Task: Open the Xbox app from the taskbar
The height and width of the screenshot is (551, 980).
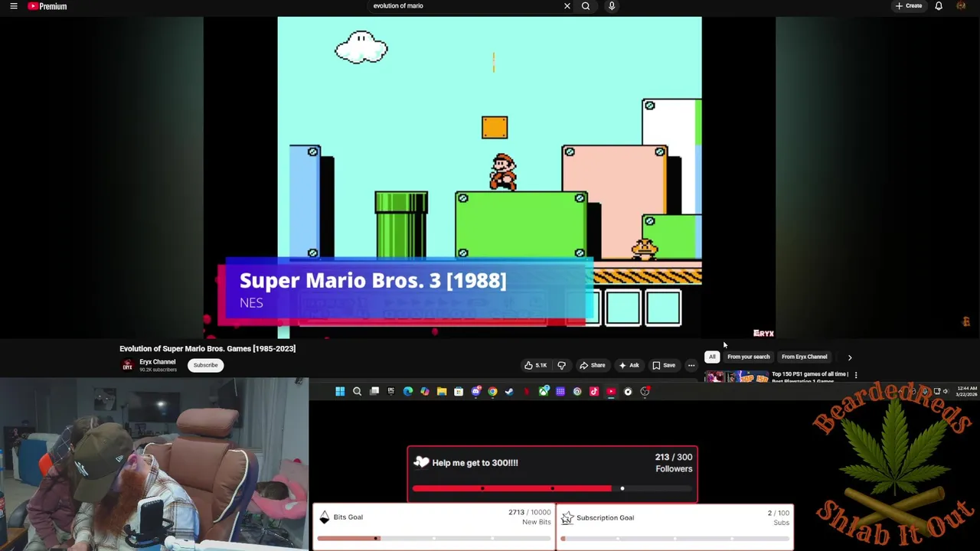Action: [544, 392]
